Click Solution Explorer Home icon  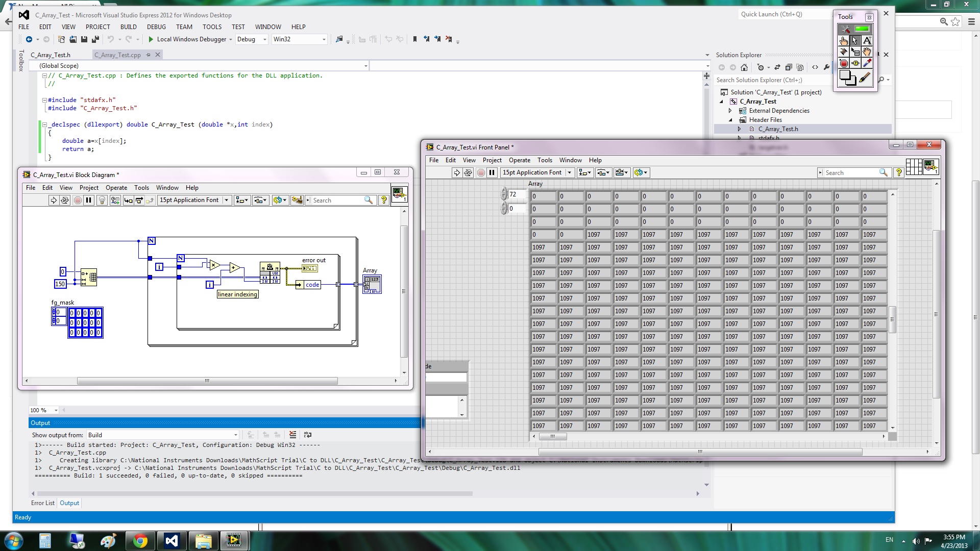[744, 67]
